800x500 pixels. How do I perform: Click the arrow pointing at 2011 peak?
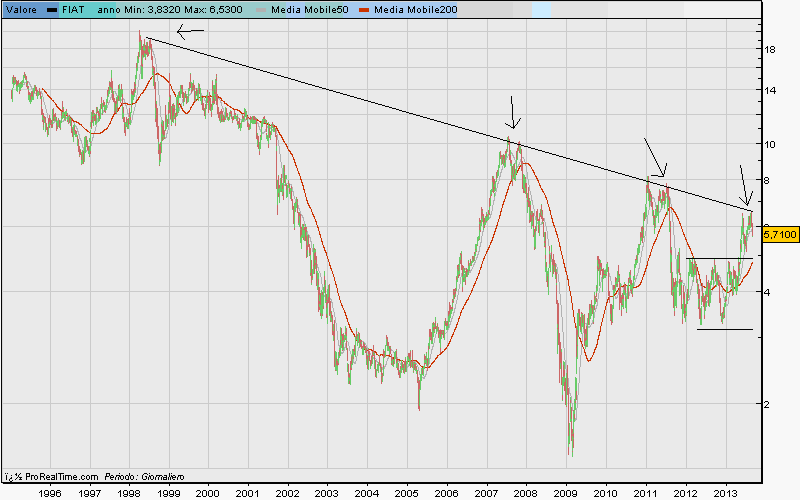pyautogui.click(x=656, y=157)
